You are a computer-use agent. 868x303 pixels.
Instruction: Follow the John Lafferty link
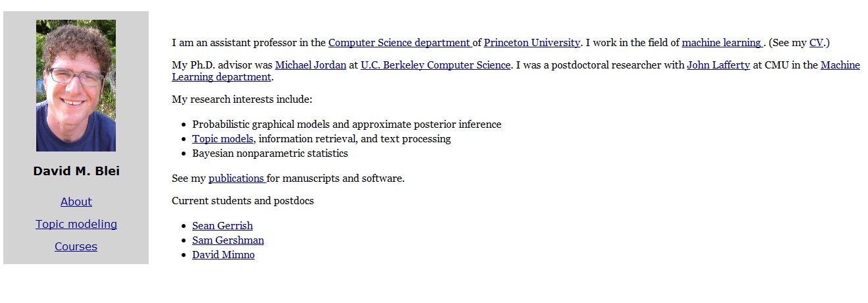719,65
